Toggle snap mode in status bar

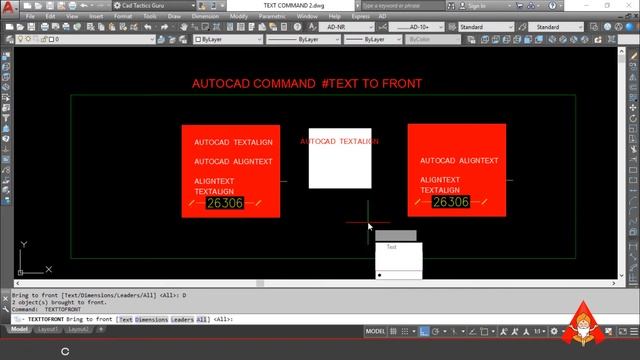pos(405,331)
